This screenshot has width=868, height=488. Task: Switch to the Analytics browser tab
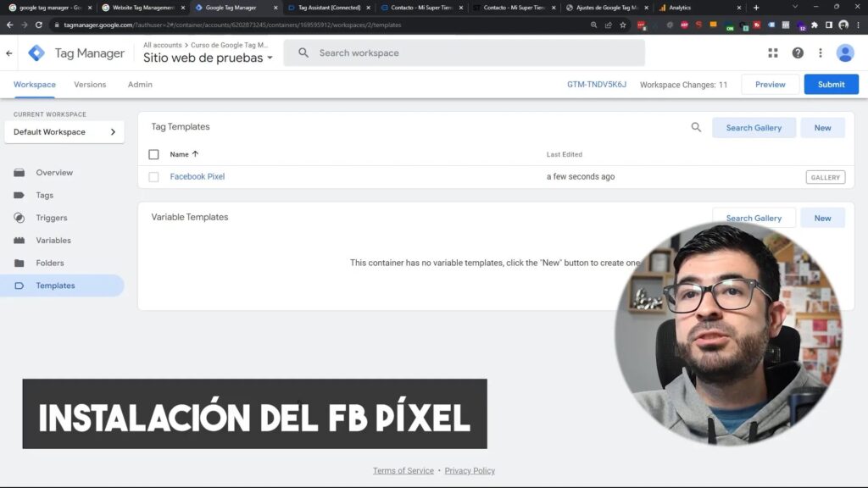[699, 8]
